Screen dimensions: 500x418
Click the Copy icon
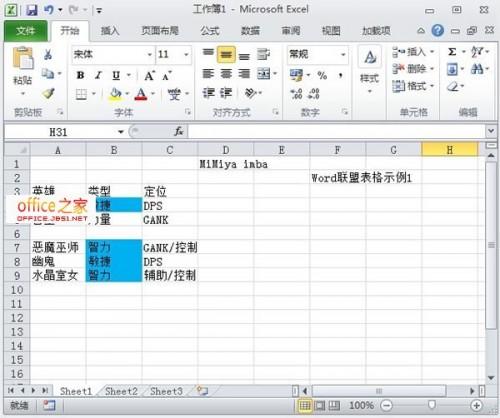click(48, 74)
